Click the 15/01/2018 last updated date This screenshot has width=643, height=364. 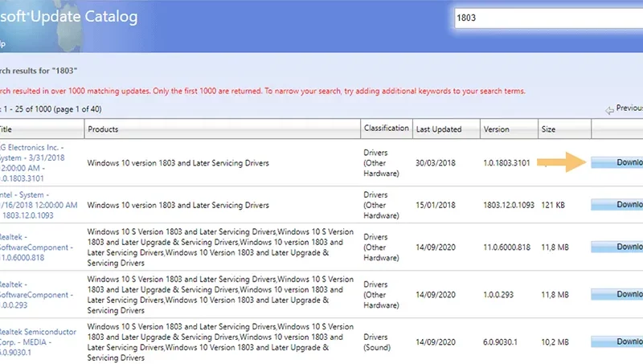pyautogui.click(x=435, y=205)
